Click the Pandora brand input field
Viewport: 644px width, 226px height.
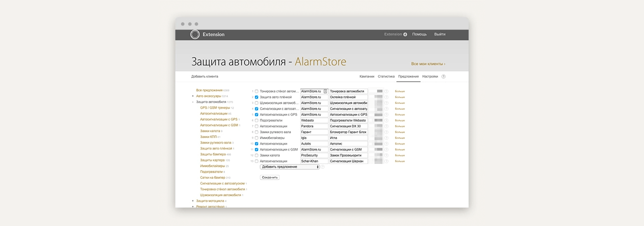pos(314,126)
